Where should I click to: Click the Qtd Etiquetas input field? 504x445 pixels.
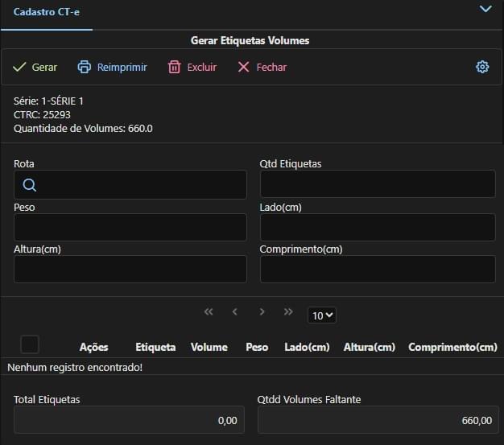click(x=377, y=184)
